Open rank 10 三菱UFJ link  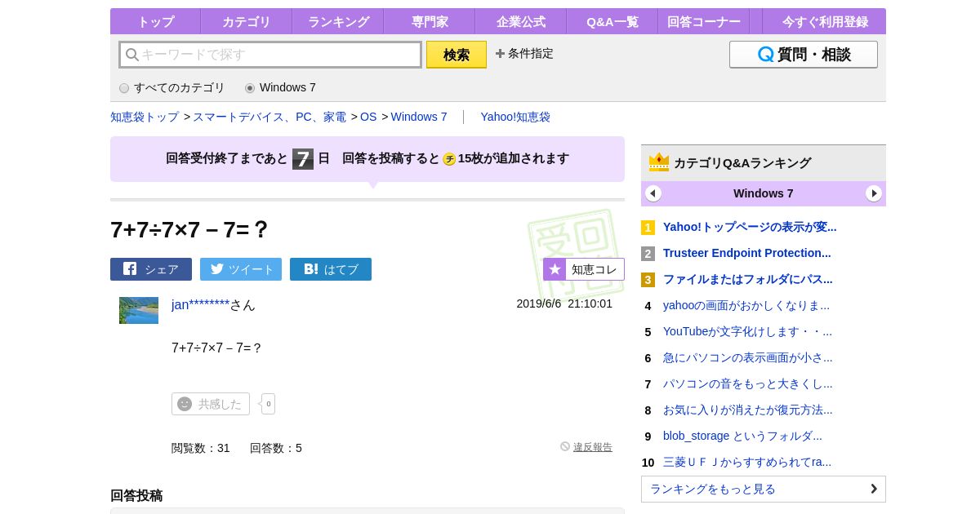tap(747, 462)
